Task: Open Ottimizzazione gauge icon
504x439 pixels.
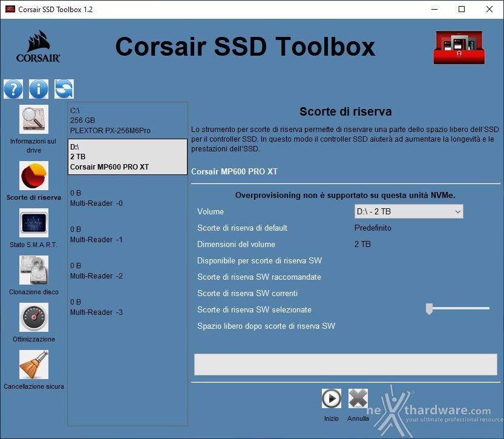Action: pyautogui.click(x=34, y=317)
